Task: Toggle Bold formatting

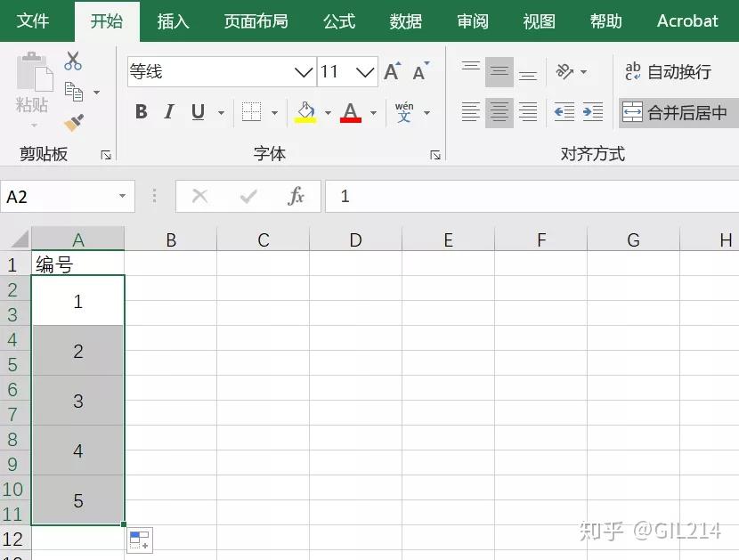Action: coord(141,112)
